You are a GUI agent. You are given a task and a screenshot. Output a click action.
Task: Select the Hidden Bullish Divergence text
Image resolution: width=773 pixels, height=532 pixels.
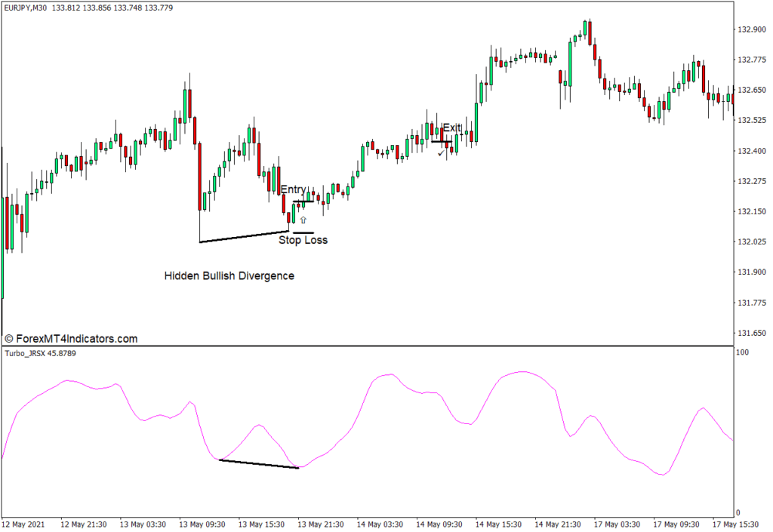tap(229, 276)
